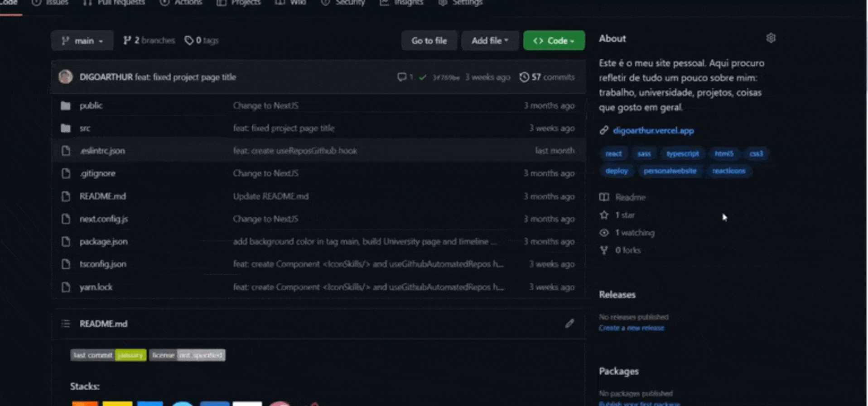Open the package.json file name
This screenshot has width=868, height=406.
(103, 241)
